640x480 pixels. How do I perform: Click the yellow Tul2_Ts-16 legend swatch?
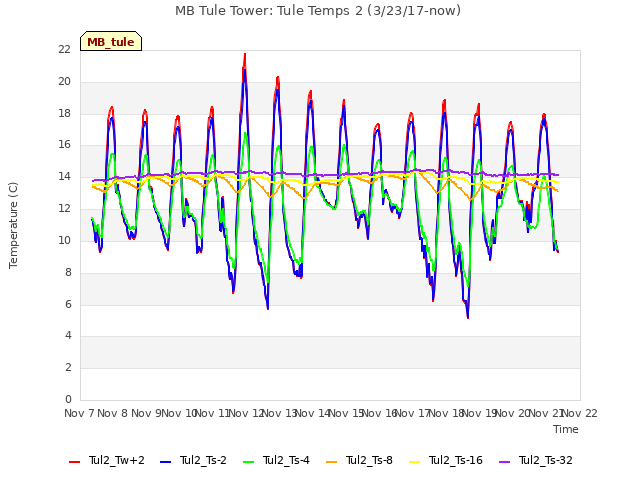pos(414,462)
